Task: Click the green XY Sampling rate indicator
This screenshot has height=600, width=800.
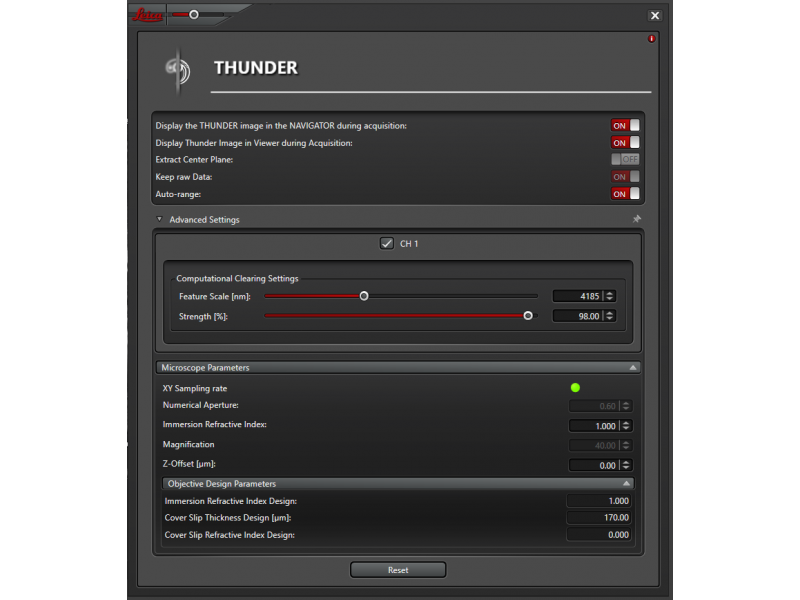Action: (575, 388)
